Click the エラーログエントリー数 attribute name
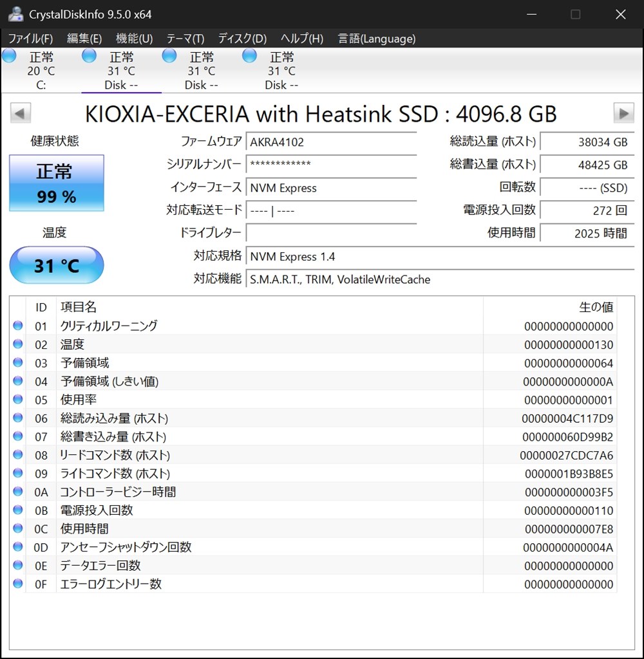Viewport: 644px width, 659px height. tap(111, 584)
